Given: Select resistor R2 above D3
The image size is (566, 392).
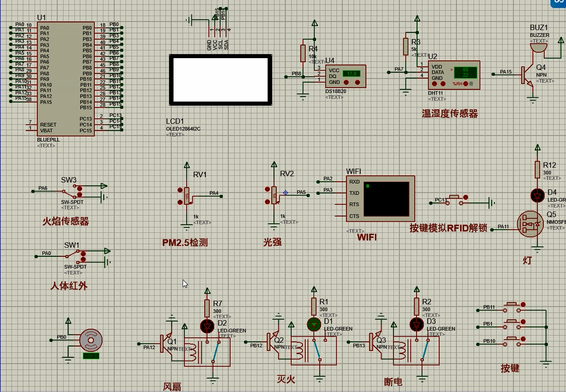Looking at the screenshot, I should point(417,306).
